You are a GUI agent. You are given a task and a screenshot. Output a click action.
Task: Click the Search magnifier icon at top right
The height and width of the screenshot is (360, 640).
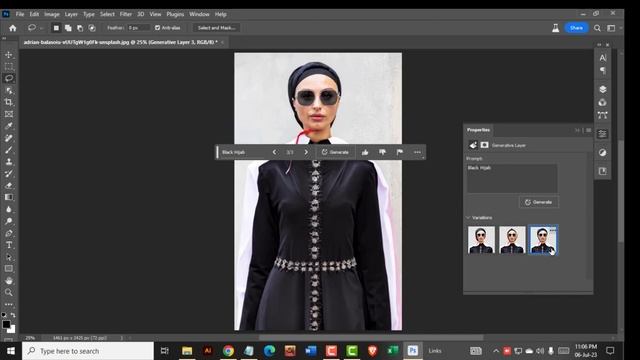pyautogui.click(x=597, y=28)
